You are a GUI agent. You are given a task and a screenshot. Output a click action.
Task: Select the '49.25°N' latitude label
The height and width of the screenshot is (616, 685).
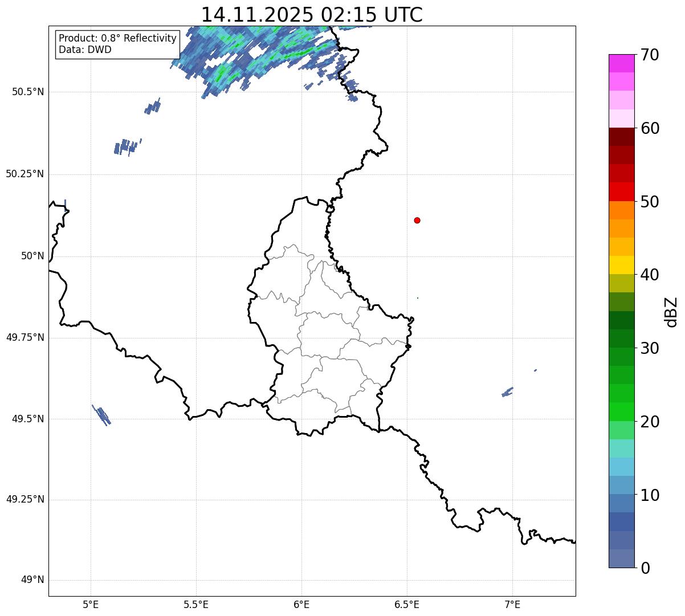tap(25, 499)
